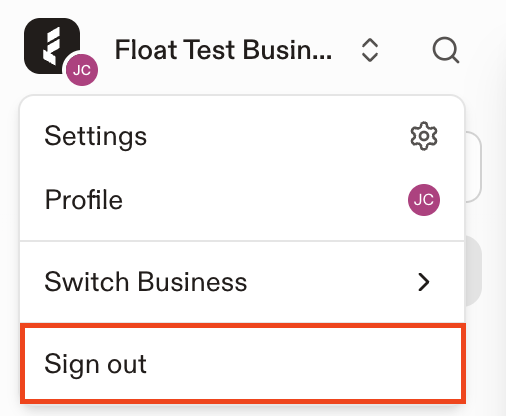
Task: Open Profile from the account menu
Action: (x=242, y=200)
